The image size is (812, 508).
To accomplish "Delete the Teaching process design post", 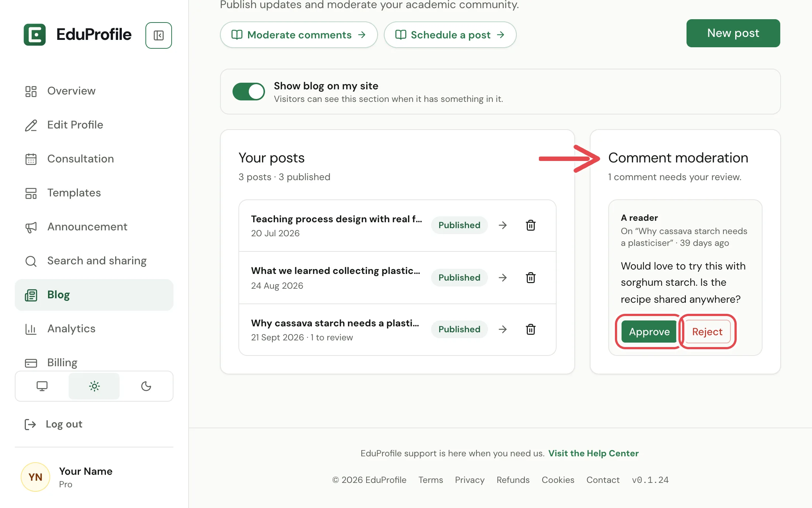I will coord(531,225).
